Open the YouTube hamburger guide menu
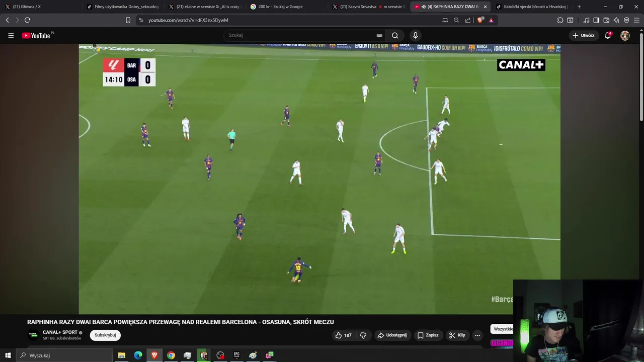The image size is (644, 362). [11, 35]
